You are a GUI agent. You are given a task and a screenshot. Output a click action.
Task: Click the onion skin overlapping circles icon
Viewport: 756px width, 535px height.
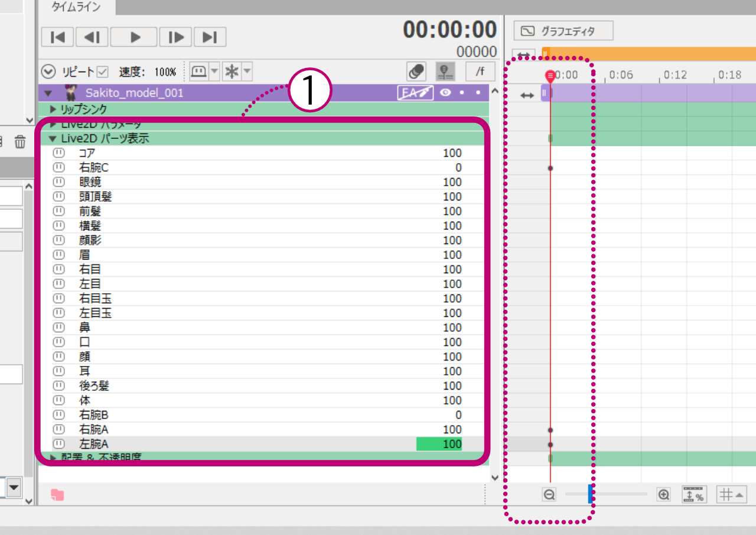(x=416, y=72)
